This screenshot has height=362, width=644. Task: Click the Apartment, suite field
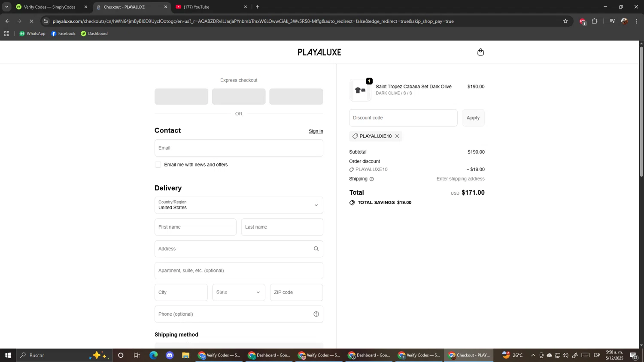click(239, 271)
